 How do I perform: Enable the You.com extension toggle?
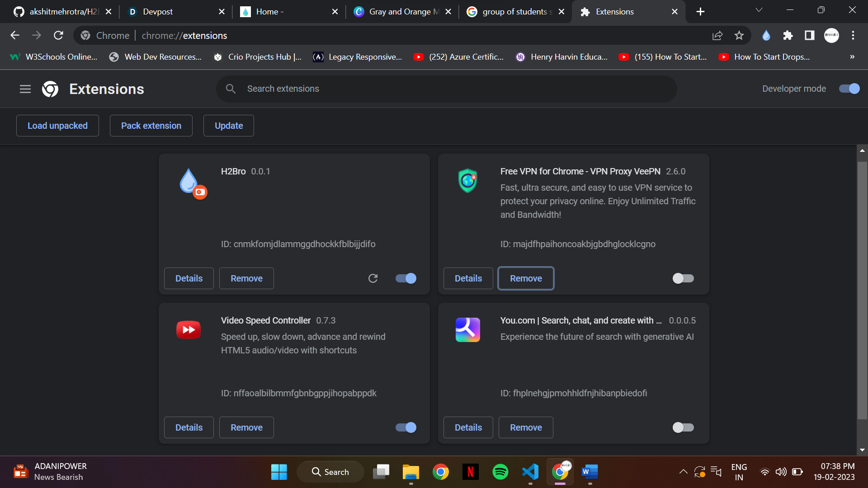(x=683, y=427)
